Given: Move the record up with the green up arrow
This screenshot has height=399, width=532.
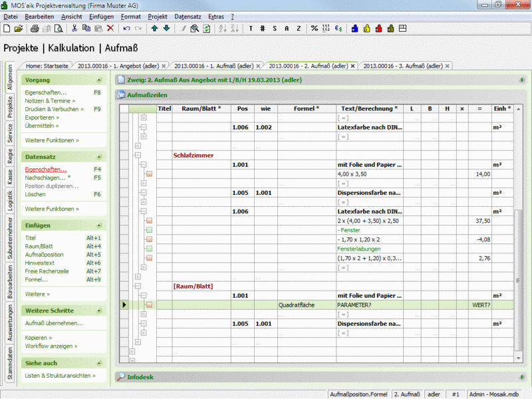Looking at the screenshot, I should [x=154, y=29].
